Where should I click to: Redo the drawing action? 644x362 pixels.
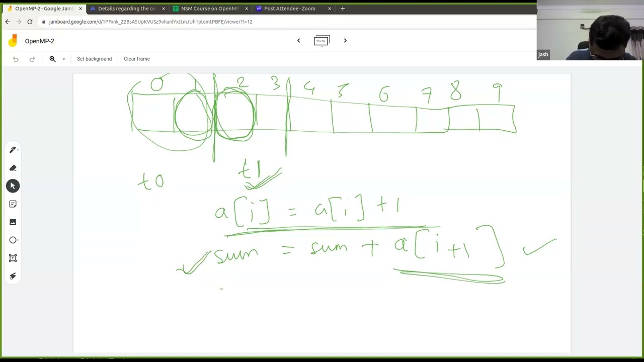click(x=32, y=59)
